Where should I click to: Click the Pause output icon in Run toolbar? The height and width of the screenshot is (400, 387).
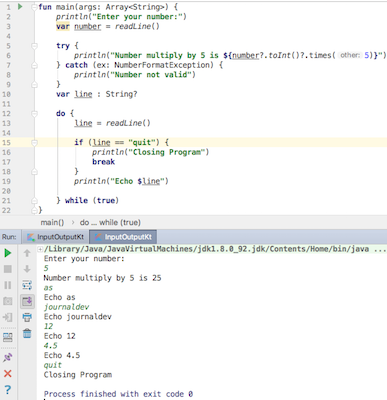click(x=8, y=285)
